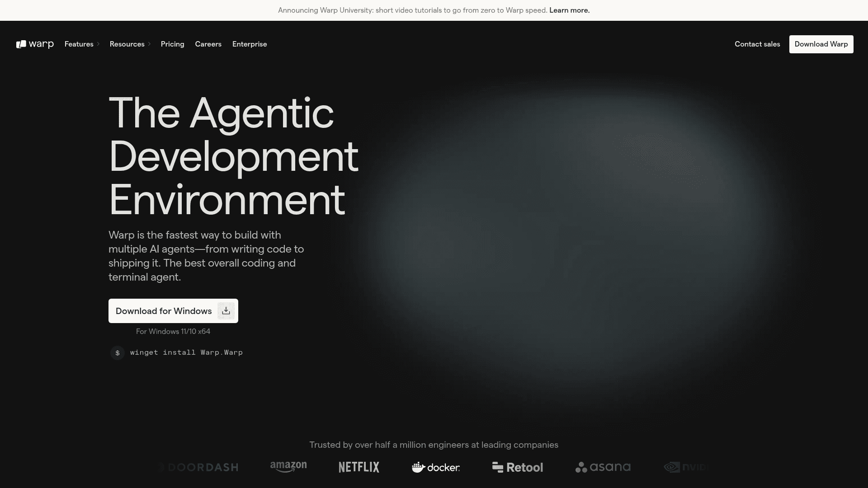Open the Features nav item
The image size is (868, 488).
pyautogui.click(x=79, y=44)
